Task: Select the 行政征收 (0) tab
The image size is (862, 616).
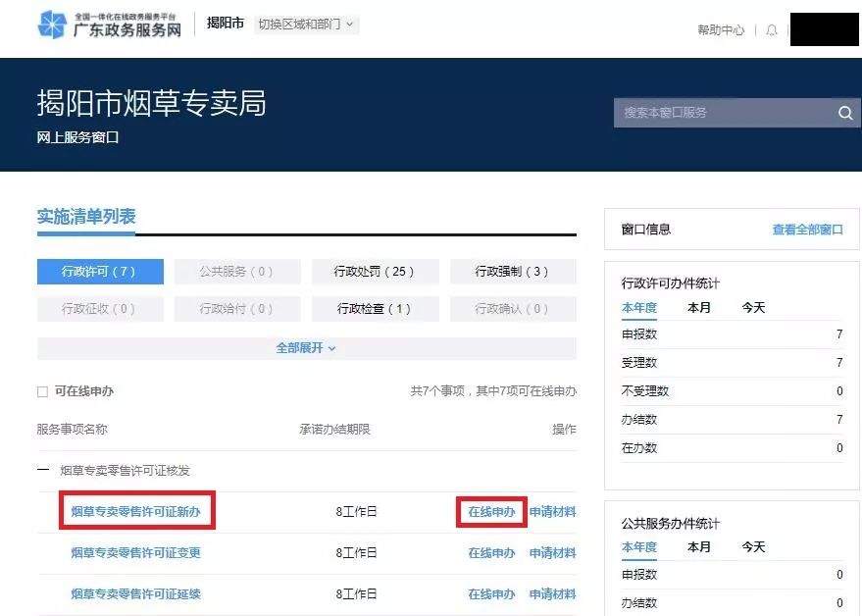Action: (x=100, y=309)
